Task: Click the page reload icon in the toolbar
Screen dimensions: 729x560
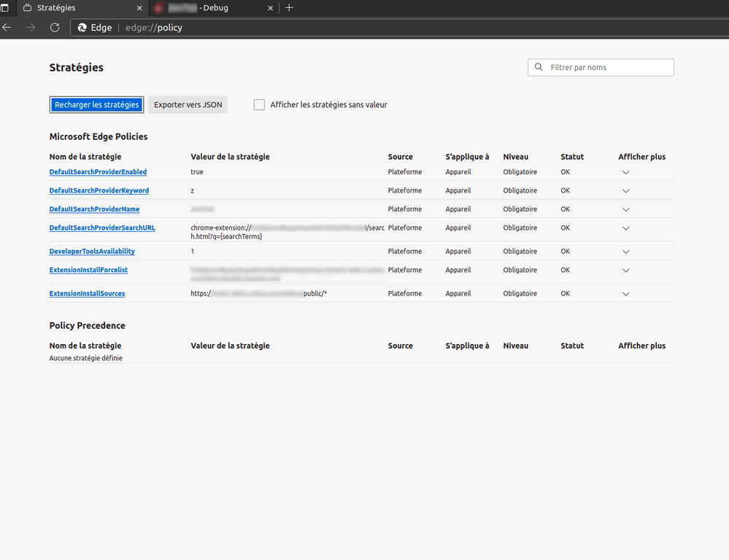Action: tap(54, 28)
